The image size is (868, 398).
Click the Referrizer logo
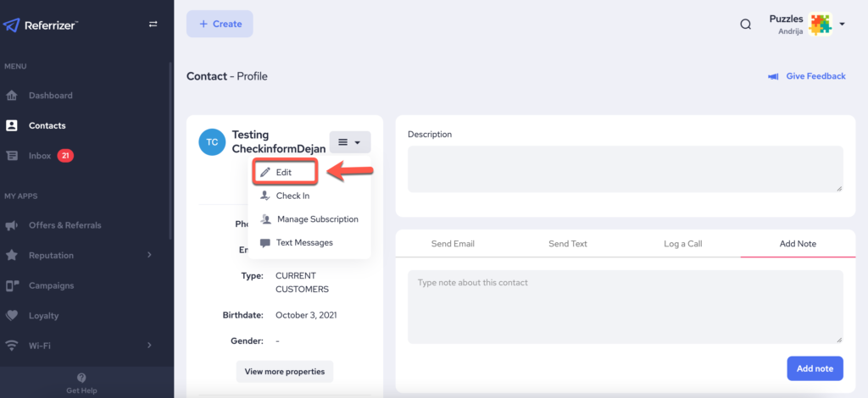pos(42,25)
